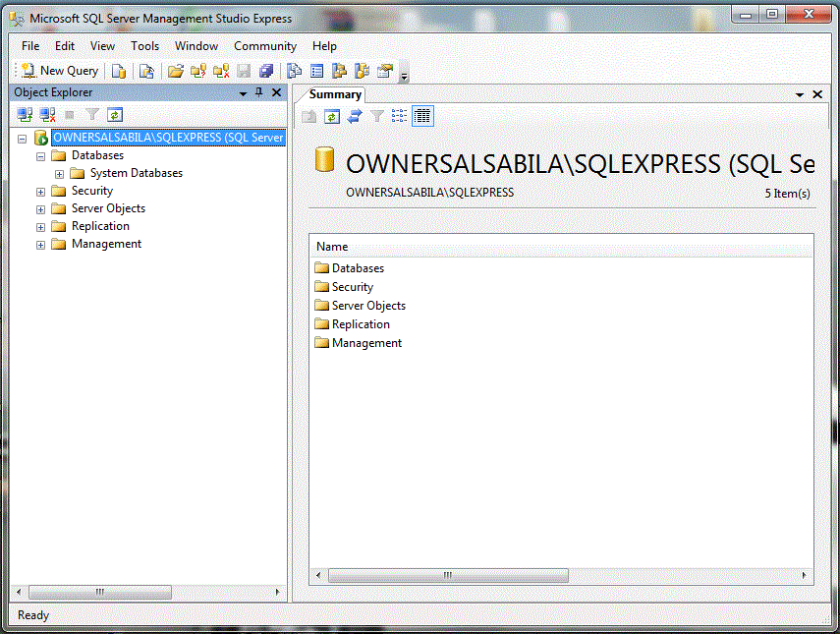Expand the Security tree node

tap(40, 192)
